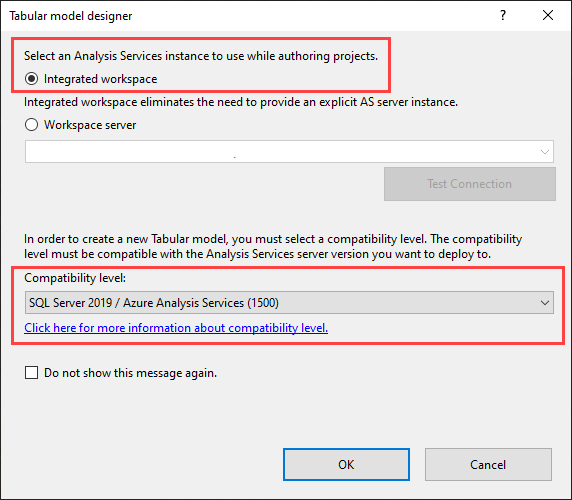
Task: Click the Compatibility level: label
Action: tap(75, 278)
